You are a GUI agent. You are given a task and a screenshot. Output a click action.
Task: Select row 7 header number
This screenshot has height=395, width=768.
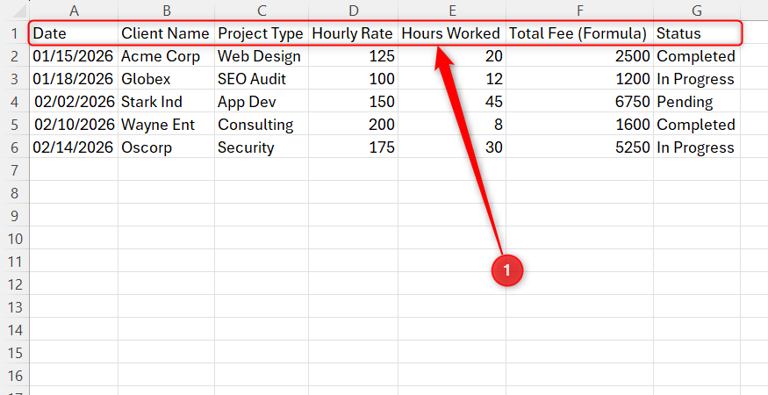coord(15,170)
